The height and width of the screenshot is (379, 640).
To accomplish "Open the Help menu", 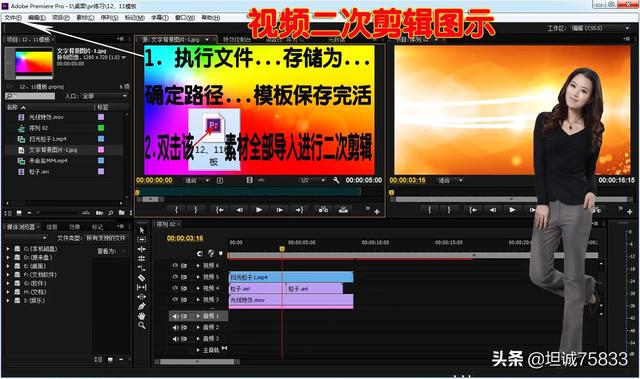I will [211, 18].
